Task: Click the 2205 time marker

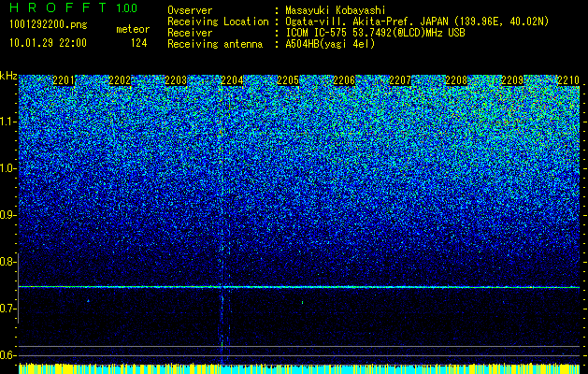Action: point(288,80)
